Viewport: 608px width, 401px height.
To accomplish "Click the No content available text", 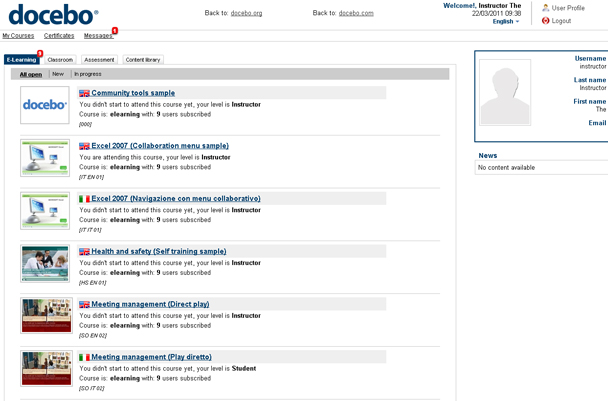I will pyautogui.click(x=506, y=168).
